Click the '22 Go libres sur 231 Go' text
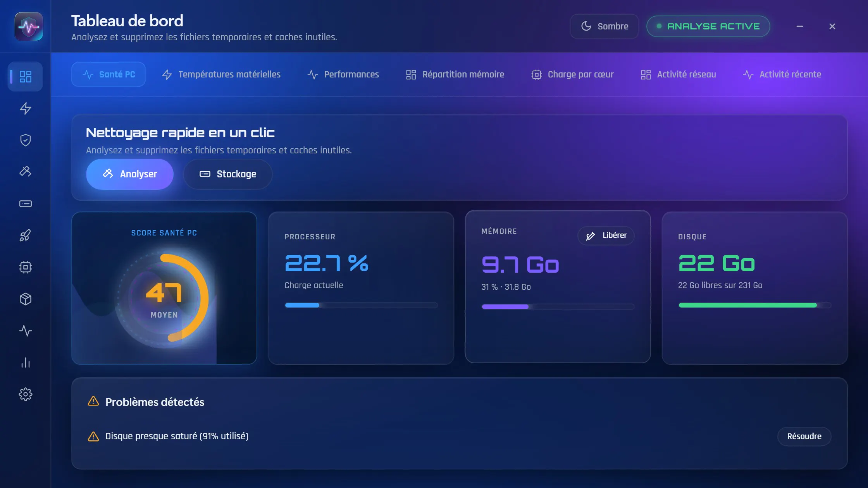Image resolution: width=868 pixels, height=488 pixels. [x=720, y=285]
